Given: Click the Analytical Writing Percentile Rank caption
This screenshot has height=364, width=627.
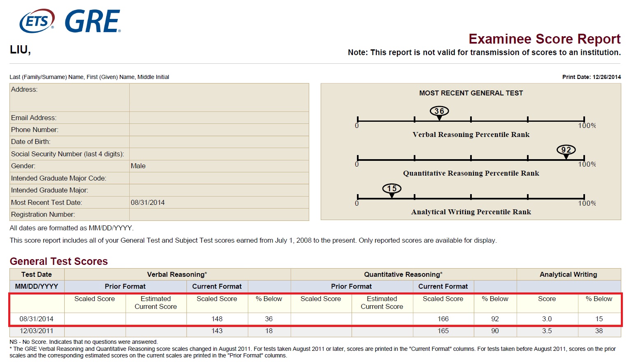Looking at the screenshot, I should pyautogui.click(x=471, y=212).
